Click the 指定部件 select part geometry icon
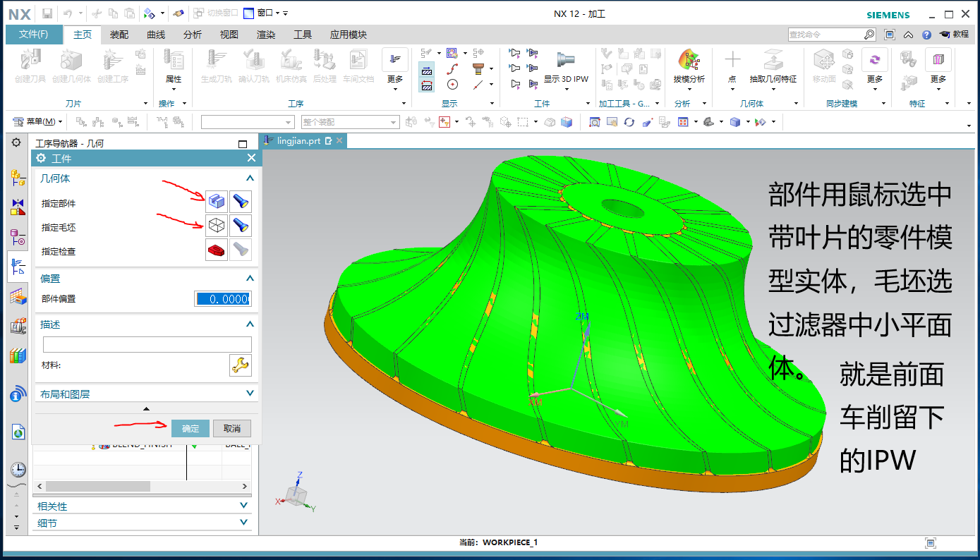The image size is (980, 560). pyautogui.click(x=217, y=202)
